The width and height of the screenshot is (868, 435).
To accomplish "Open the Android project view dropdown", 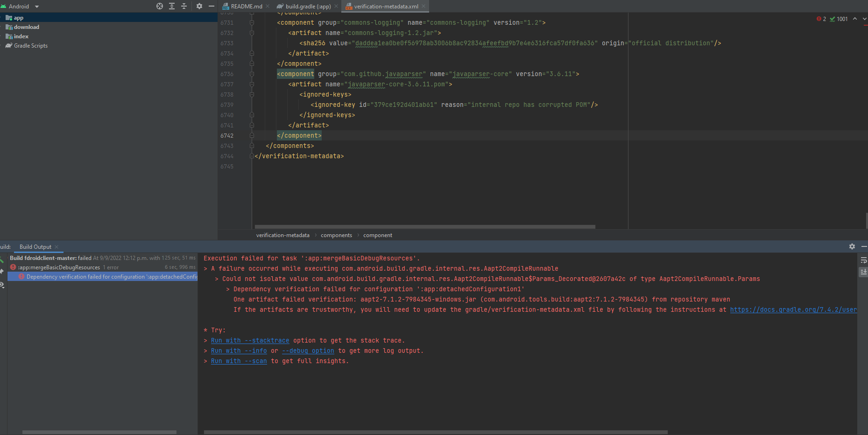I will point(37,7).
